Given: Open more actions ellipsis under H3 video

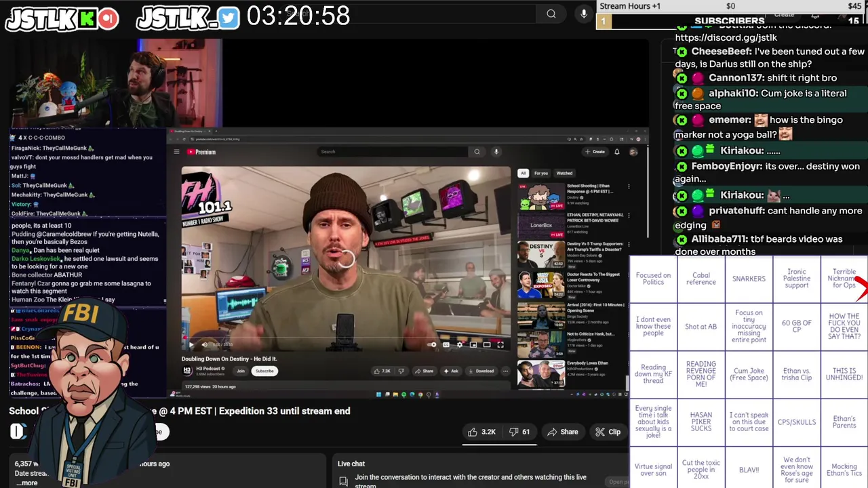Looking at the screenshot, I should click(506, 371).
